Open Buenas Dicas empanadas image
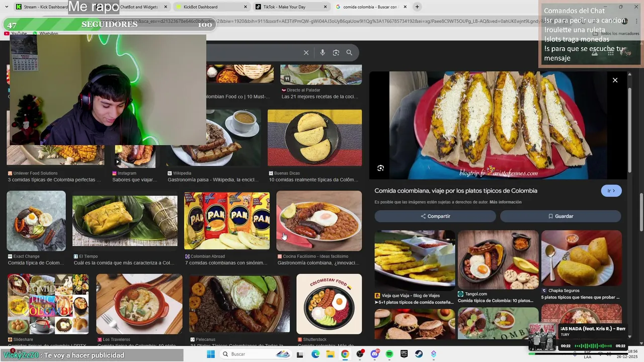644x362 pixels. tap(314, 138)
